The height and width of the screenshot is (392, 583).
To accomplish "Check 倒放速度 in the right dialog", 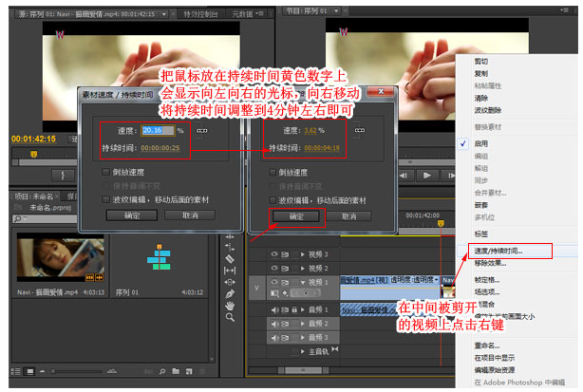I will tap(273, 172).
